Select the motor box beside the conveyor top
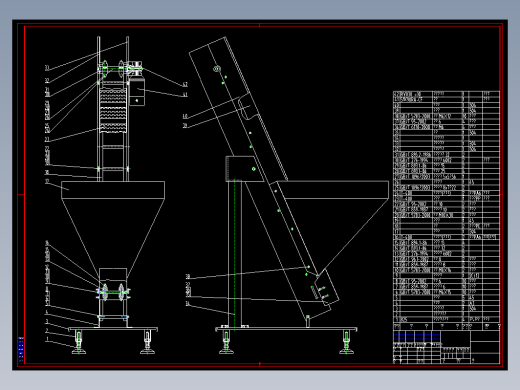Viewport: 520px width, 390px height. pyautogui.click(x=137, y=92)
